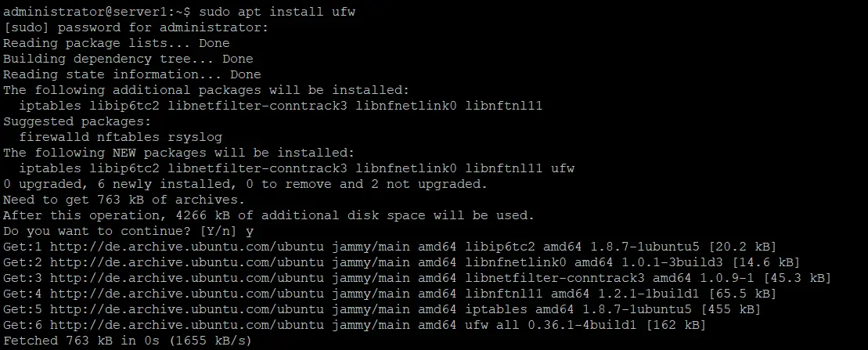Viewport: 868px width, 350px height.
Task: Click the 'Reading package lists... Done' line
Action: (117, 43)
